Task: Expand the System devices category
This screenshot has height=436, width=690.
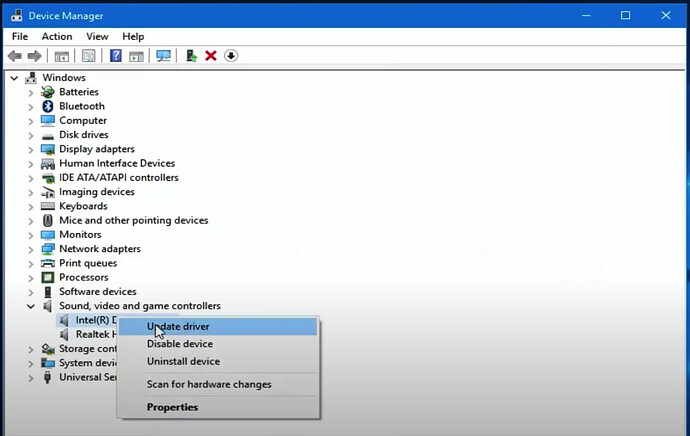Action: [30, 364]
